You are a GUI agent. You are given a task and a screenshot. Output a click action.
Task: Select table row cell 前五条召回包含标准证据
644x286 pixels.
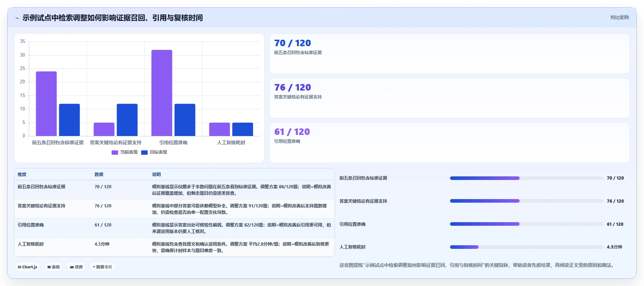tap(41, 187)
